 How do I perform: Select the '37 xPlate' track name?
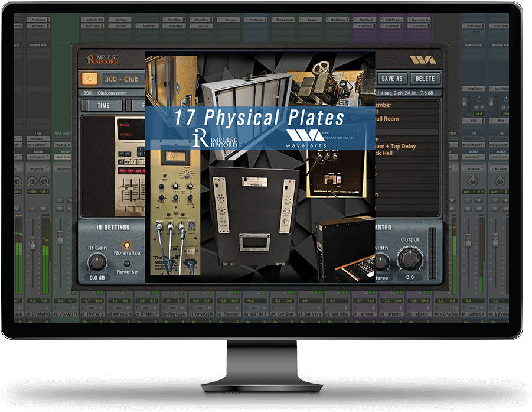tap(364, 314)
